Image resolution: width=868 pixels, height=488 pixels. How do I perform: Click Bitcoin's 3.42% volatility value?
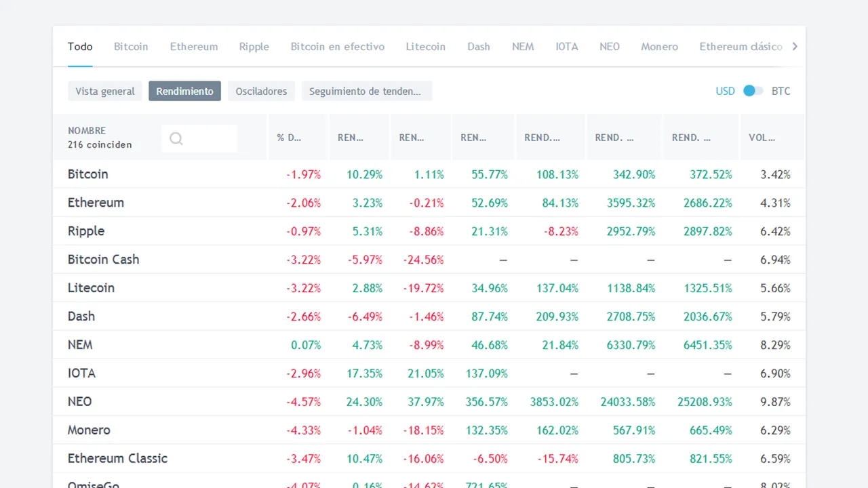pyautogui.click(x=776, y=175)
